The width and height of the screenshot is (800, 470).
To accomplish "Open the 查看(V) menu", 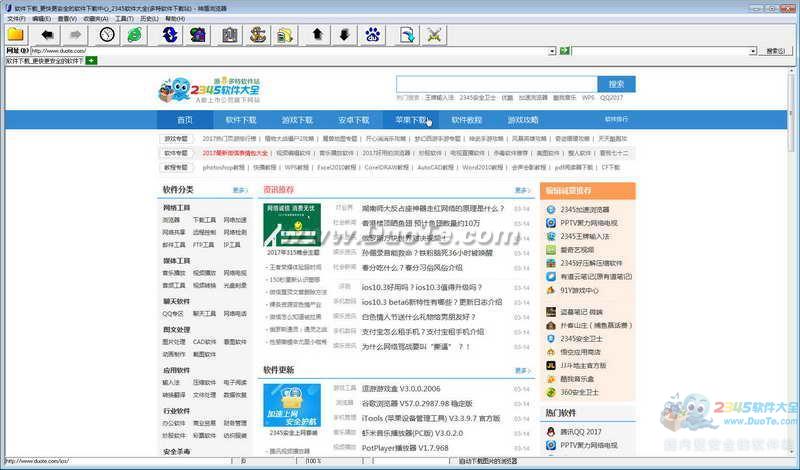I will [67, 19].
